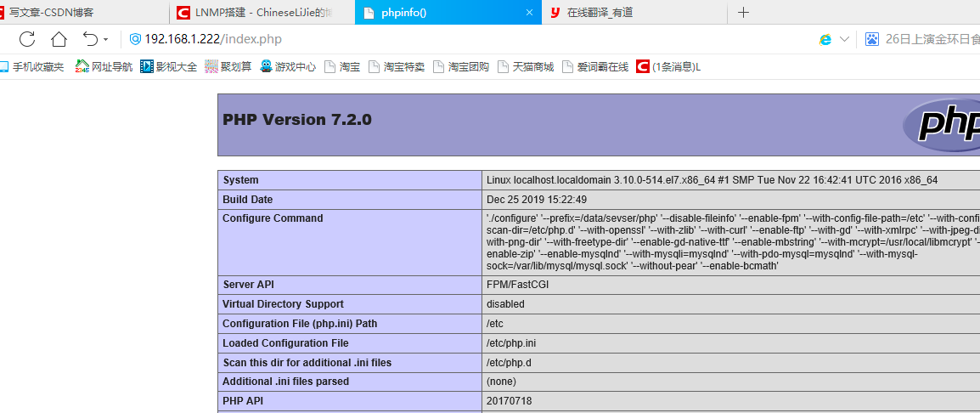Click the IE compatibility mode icon

tap(825, 39)
